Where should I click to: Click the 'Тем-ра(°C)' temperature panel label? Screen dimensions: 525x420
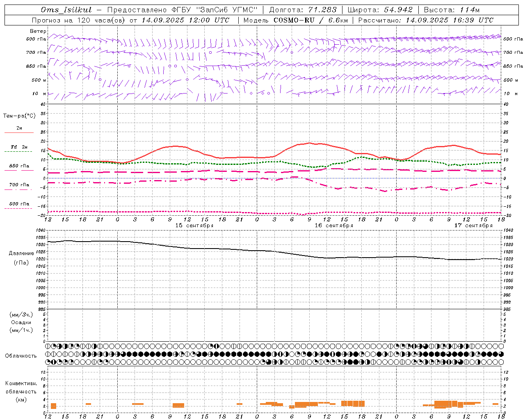coord(19,116)
